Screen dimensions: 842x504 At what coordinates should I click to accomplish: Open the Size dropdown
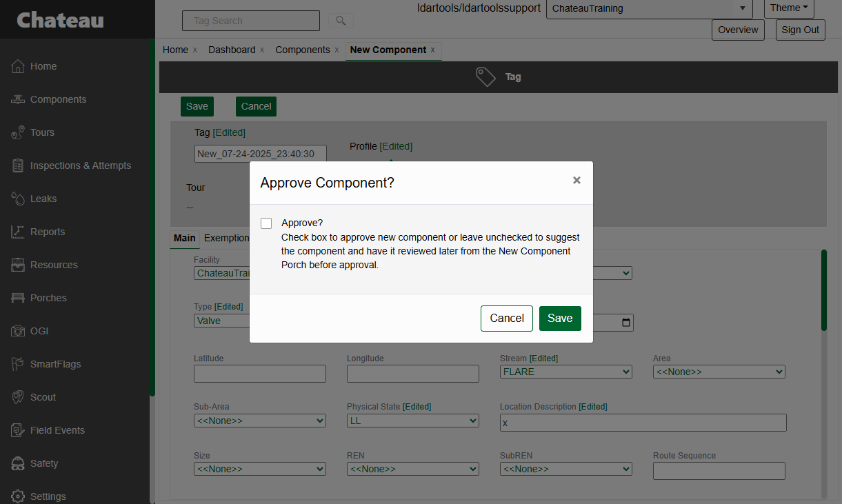click(260, 469)
